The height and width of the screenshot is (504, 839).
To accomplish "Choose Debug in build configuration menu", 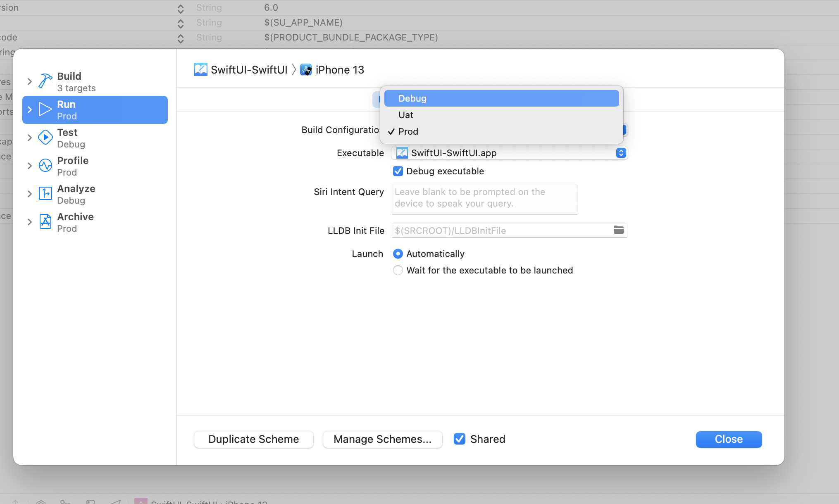I will pos(501,98).
